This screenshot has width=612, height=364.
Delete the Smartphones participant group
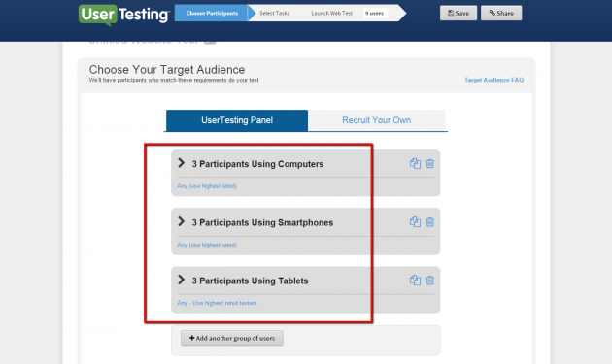[x=430, y=222]
